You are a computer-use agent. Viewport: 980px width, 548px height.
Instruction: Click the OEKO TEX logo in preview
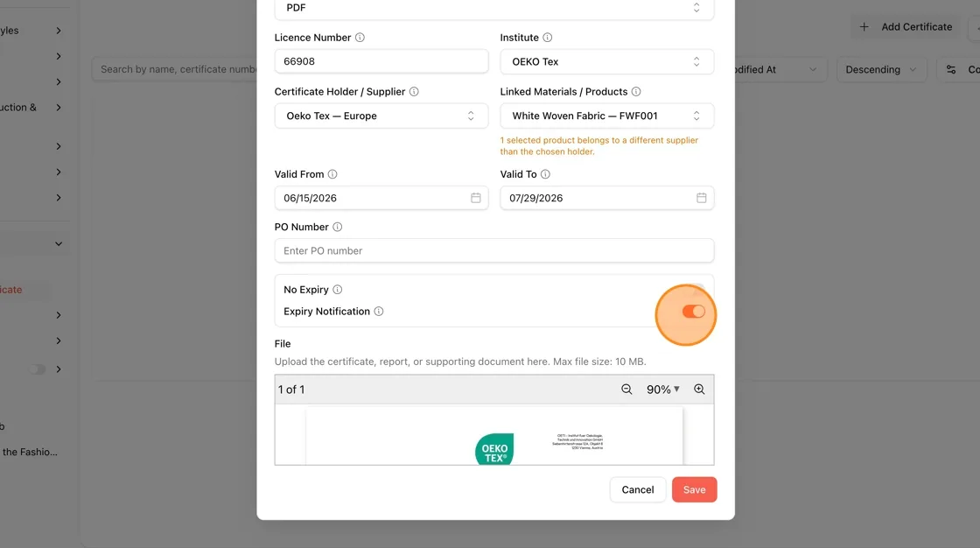click(494, 449)
